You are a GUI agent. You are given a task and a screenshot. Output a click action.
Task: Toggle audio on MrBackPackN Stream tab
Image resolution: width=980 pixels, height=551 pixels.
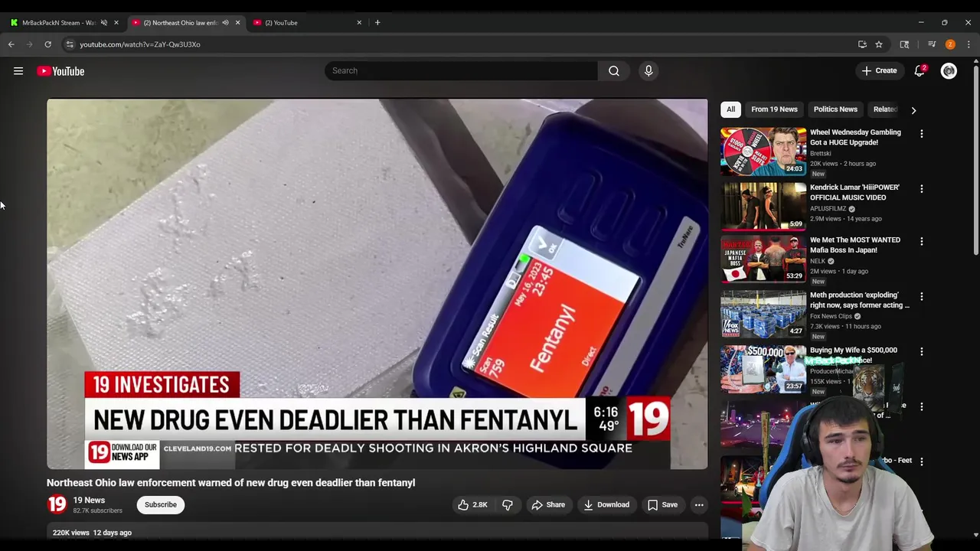pyautogui.click(x=103, y=23)
